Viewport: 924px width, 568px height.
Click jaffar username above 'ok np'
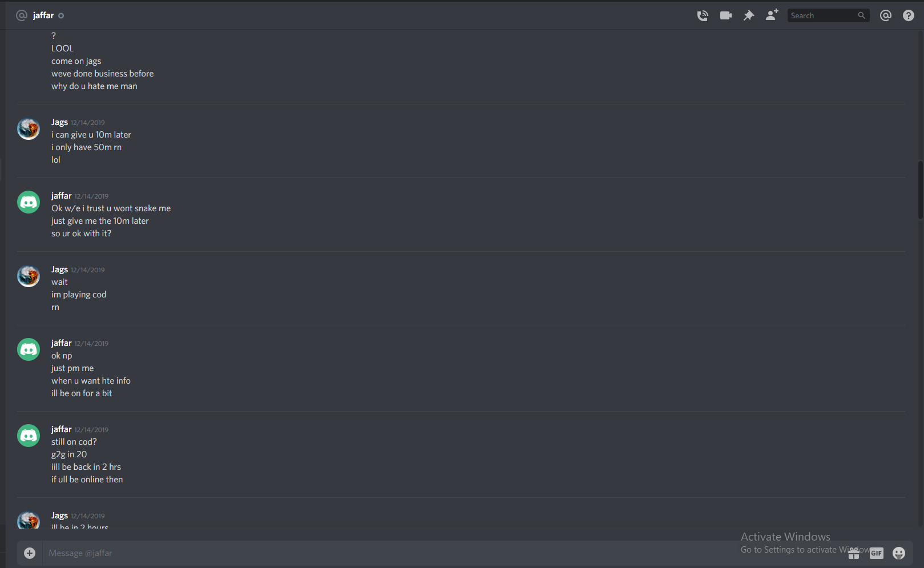pos(62,343)
